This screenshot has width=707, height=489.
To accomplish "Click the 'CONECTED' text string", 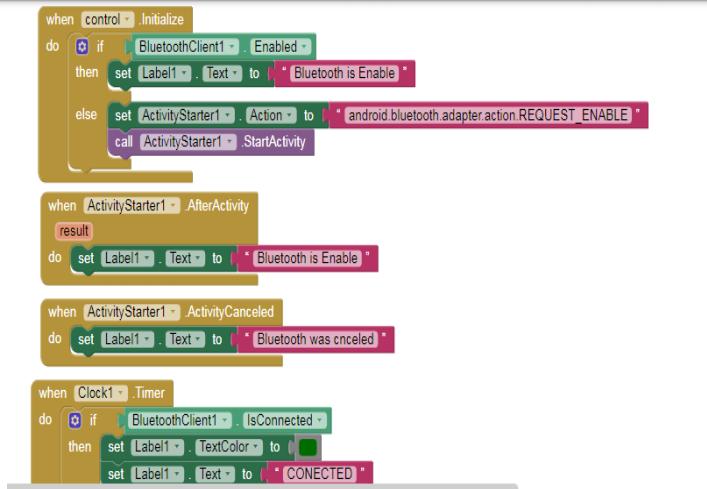I will click(x=319, y=474).
